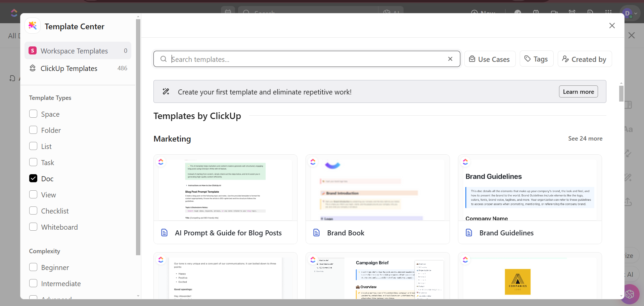
Task: Select ClickUp Templates in sidebar
Action: pyautogui.click(x=78, y=68)
